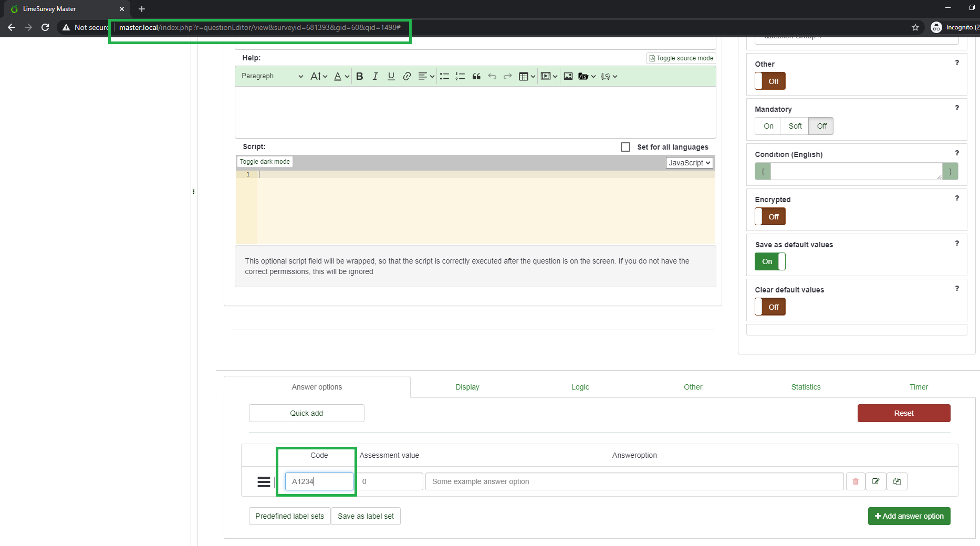980x546 pixels.
Task: Toggle bold formatting in Help editor
Action: [360, 76]
